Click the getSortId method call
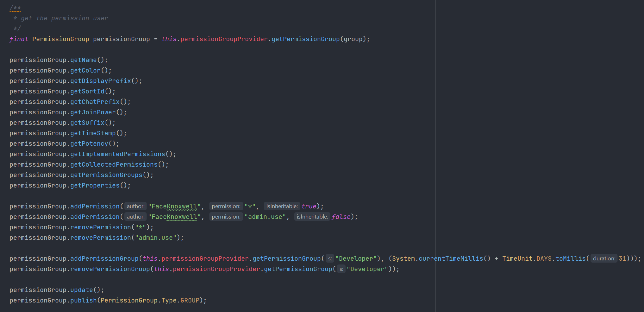The image size is (644, 312). [x=87, y=91]
